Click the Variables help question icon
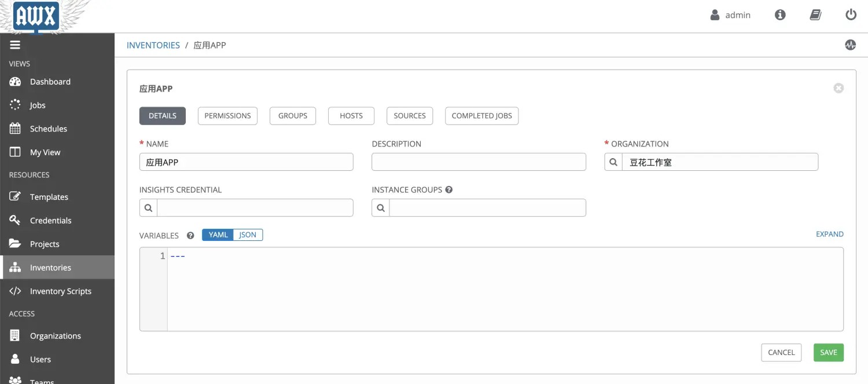Image resolution: width=868 pixels, height=384 pixels. coord(190,235)
